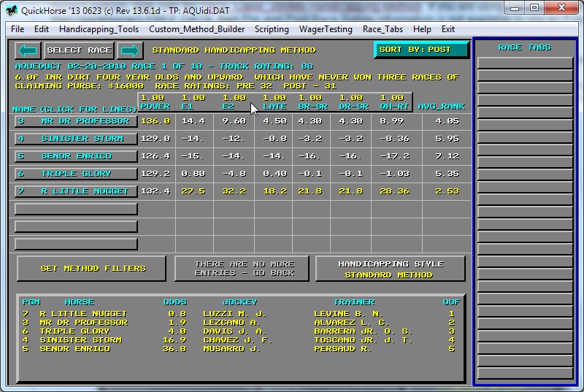Open the Race_Tabs menu
This screenshot has height=392, width=584.
[383, 29]
